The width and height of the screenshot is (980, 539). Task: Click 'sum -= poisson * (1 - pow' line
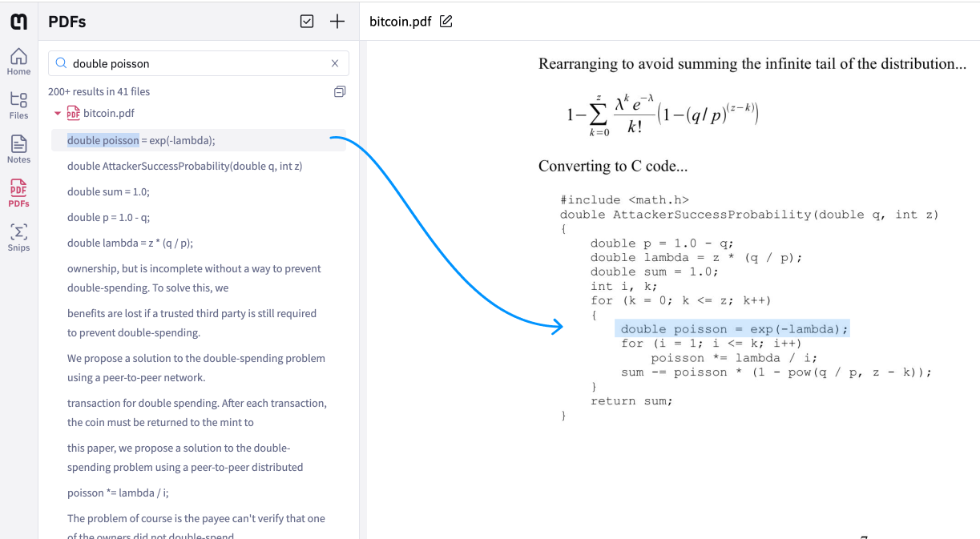(x=776, y=372)
